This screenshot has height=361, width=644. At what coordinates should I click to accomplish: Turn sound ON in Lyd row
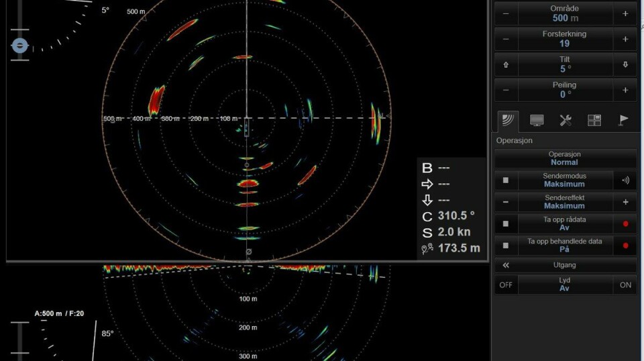pos(625,285)
